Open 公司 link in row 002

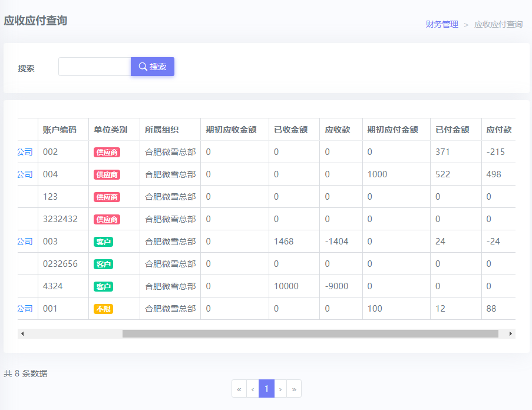(x=25, y=152)
